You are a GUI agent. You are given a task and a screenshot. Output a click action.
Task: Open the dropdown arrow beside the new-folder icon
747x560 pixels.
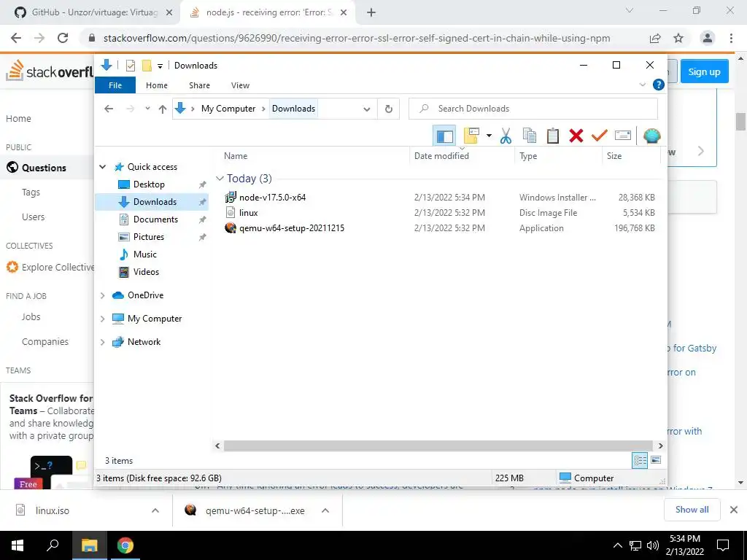(489, 136)
